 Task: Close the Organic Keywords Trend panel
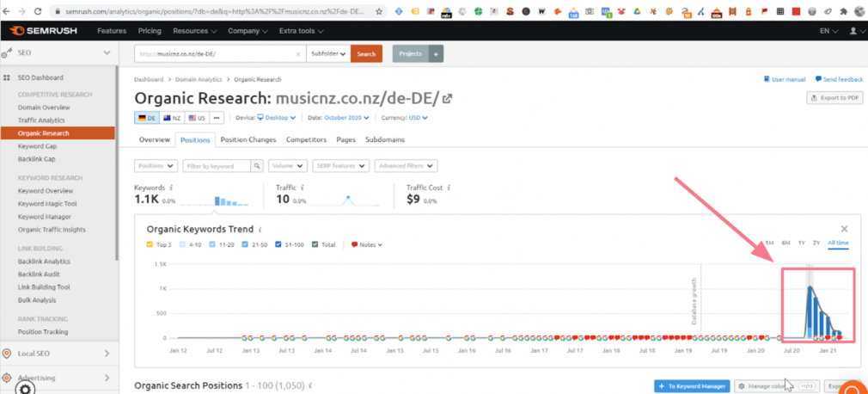point(844,229)
